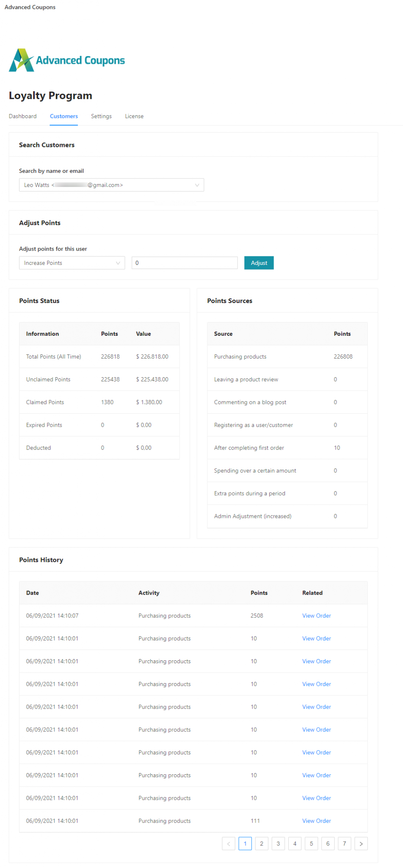Image resolution: width=403 pixels, height=868 pixels.
Task: Select page 1 in Points History pagination
Action: [x=245, y=843]
